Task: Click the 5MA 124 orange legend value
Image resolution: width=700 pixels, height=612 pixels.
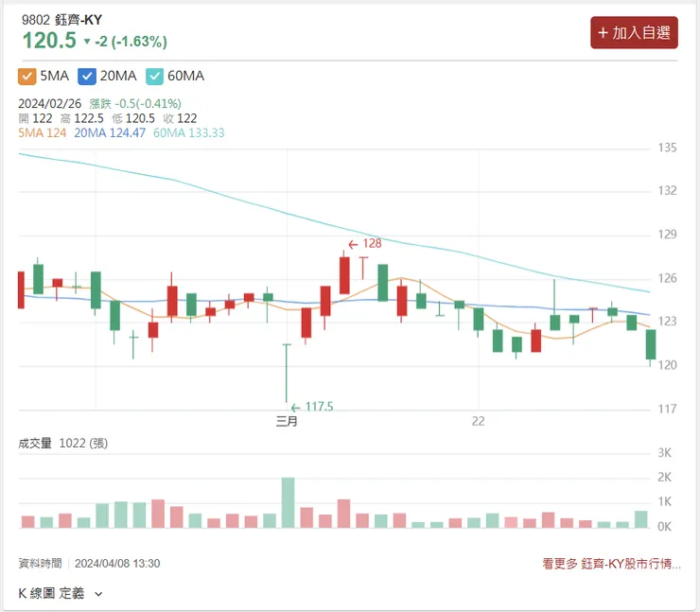Action: pos(40,133)
